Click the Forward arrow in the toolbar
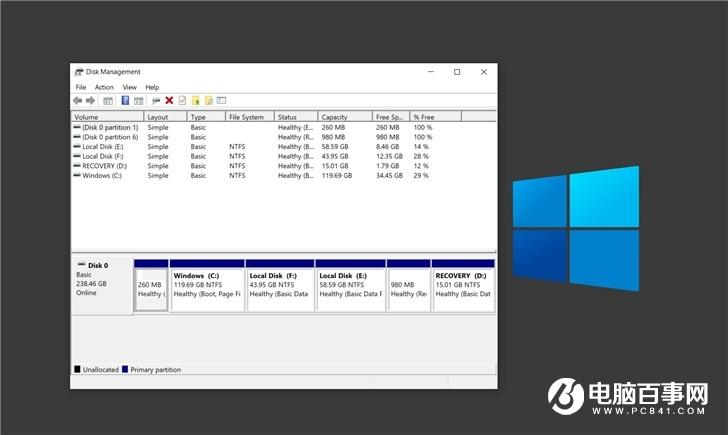This screenshot has width=728, height=435. point(91,100)
